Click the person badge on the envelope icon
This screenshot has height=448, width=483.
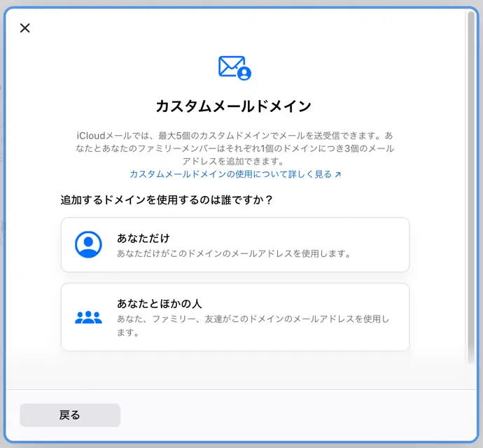pyautogui.click(x=244, y=73)
